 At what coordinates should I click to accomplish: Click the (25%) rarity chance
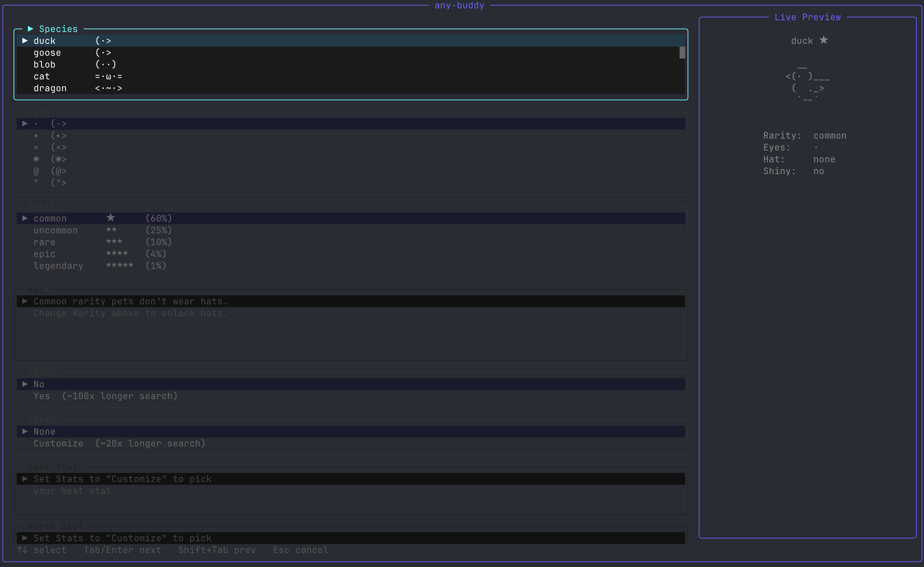159,231
